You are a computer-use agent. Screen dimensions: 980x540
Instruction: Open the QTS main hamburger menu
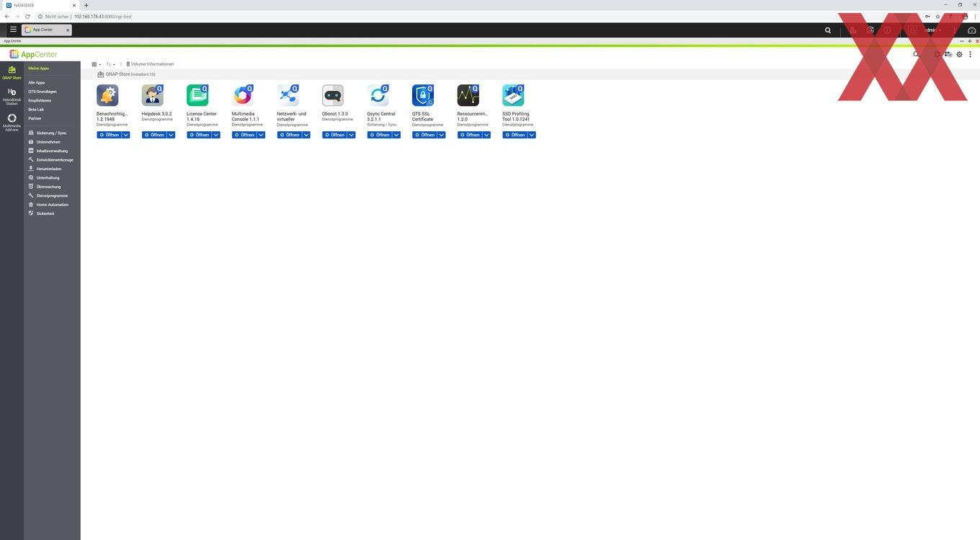tap(13, 30)
